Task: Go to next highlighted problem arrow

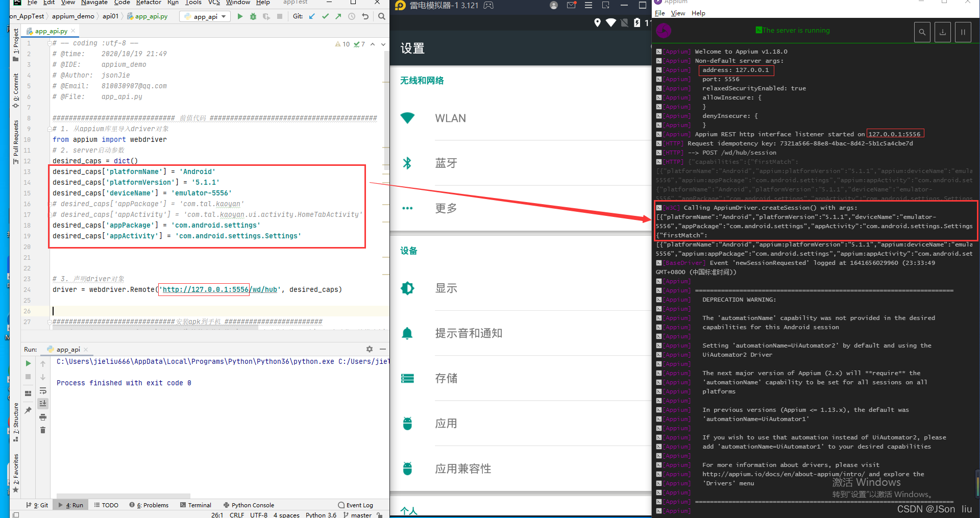Action: coord(383,44)
